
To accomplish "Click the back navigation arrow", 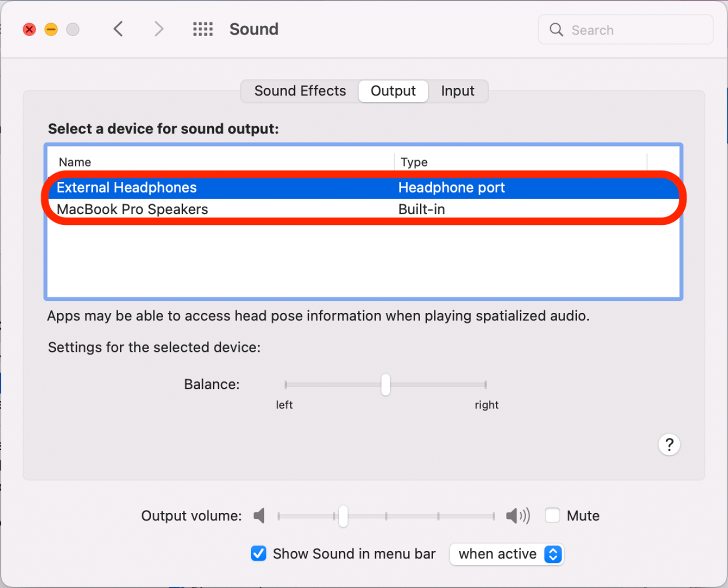I will [118, 29].
